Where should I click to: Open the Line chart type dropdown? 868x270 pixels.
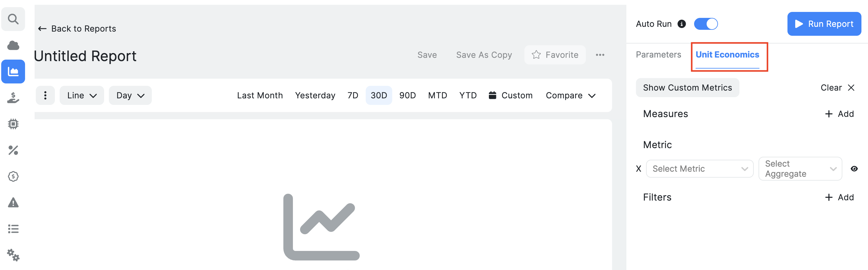pyautogui.click(x=81, y=95)
